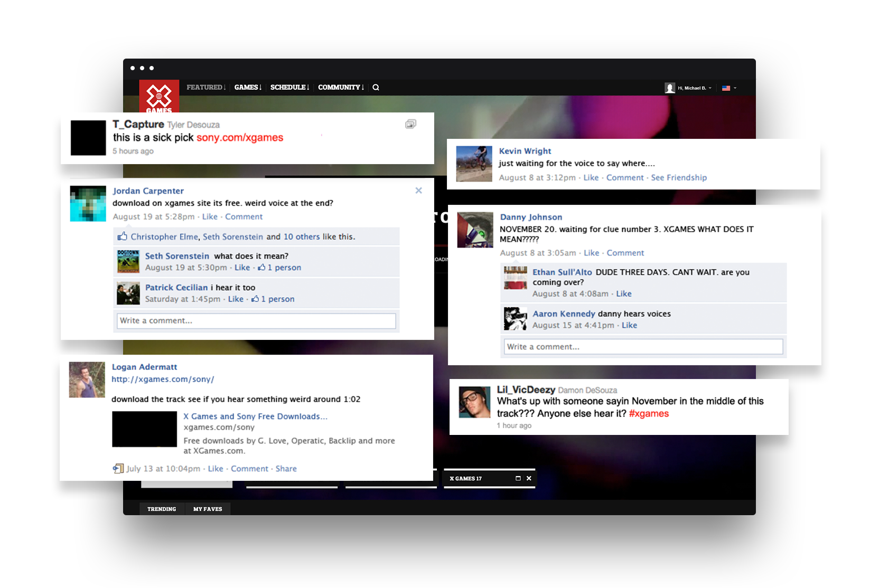The height and width of the screenshot is (588, 879).
Task: Like Patrick Cecilian's comment
Action: [236, 299]
